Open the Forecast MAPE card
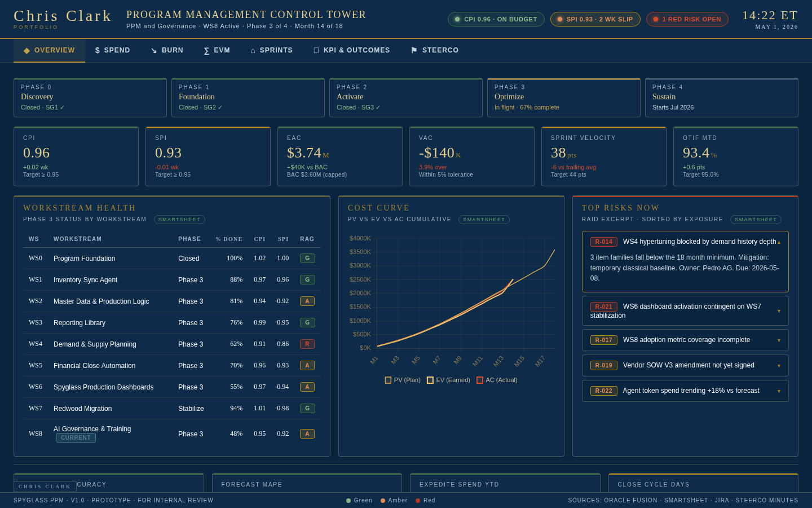The width and height of the screenshot is (812, 508). (x=307, y=483)
